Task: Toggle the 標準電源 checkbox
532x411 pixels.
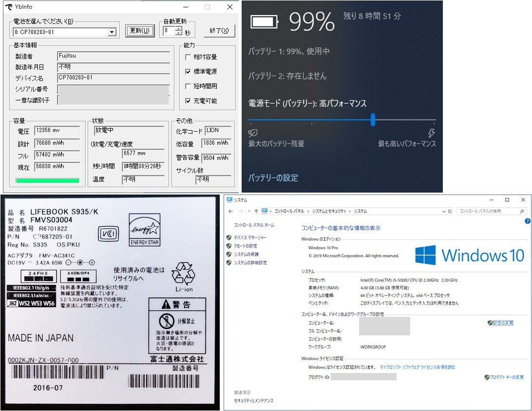Action: coord(188,71)
